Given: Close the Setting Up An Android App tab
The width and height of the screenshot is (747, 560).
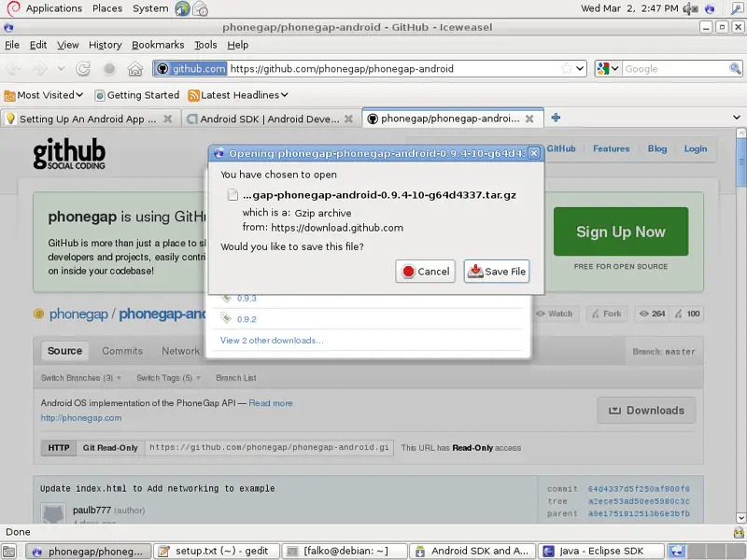Looking at the screenshot, I should pyautogui.click(x=168, y=119).
